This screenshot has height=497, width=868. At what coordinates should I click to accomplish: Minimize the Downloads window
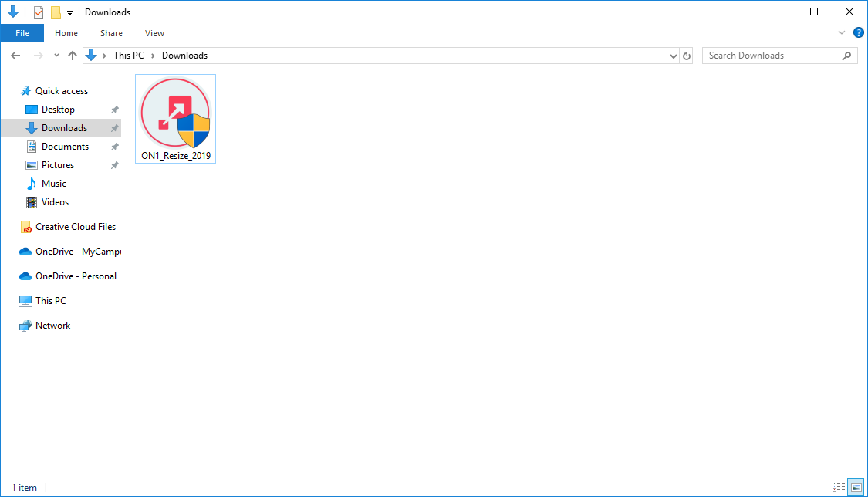click(778, 12)
